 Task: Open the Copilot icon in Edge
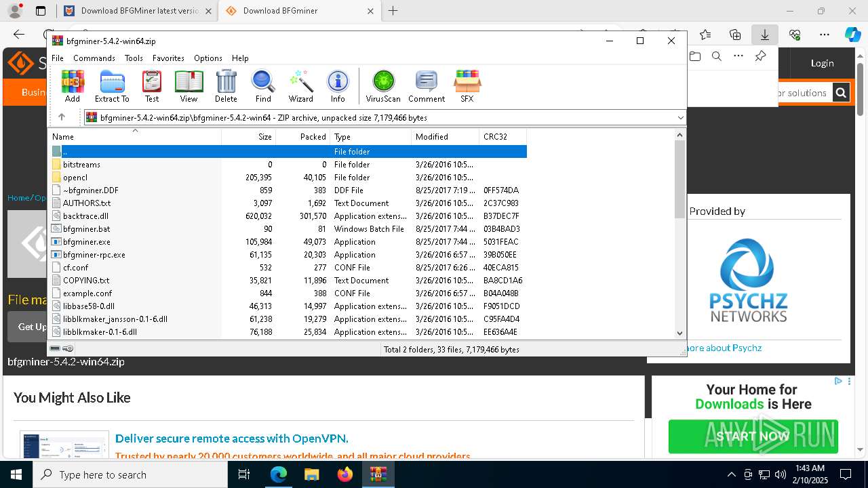coord(852,35)
